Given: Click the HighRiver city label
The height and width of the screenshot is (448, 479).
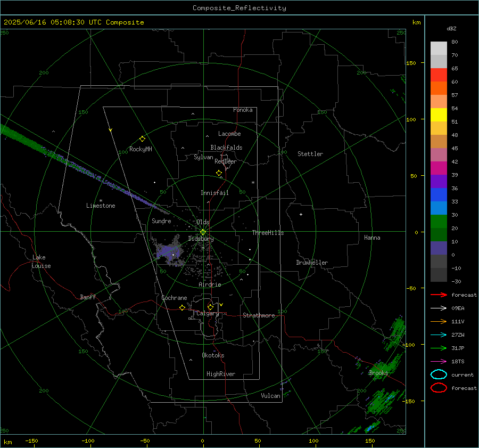Looking at the screenshot, I should pos(221,374).
